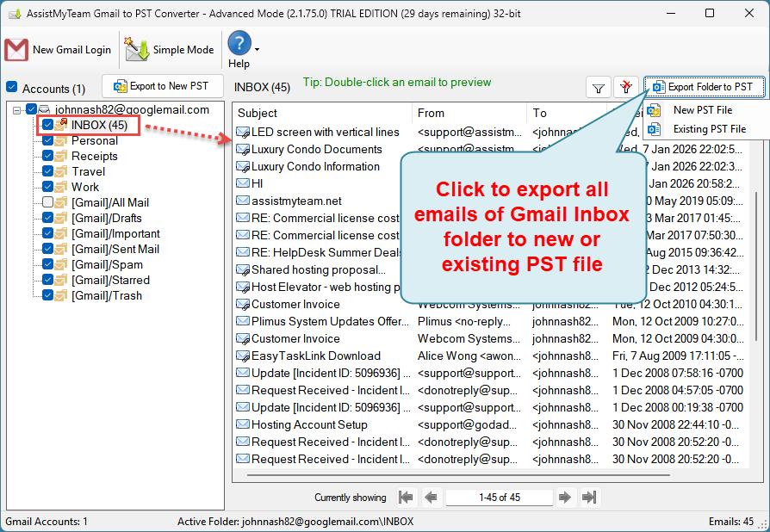The width and height of the screenshot is (770, 532).
Task: Click the New Gmail Login envelope icon
Action: pyautogui.click(x=16, y=50)
